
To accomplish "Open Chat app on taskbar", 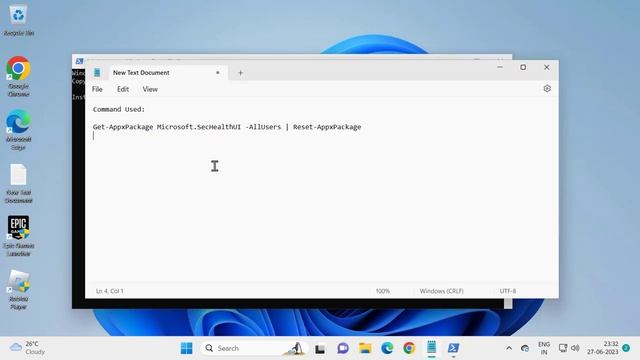I will tap(343, 348).
